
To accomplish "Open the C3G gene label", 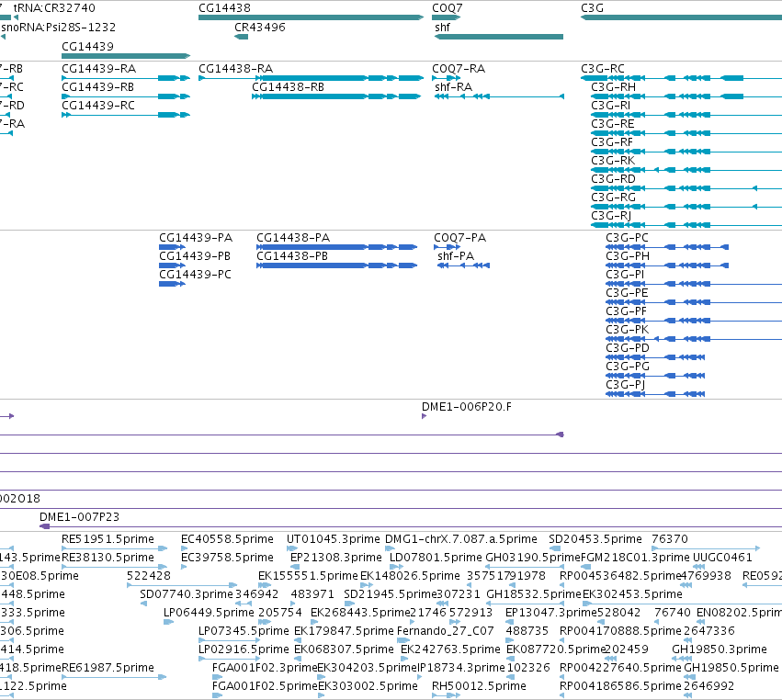I will point(592,8).
